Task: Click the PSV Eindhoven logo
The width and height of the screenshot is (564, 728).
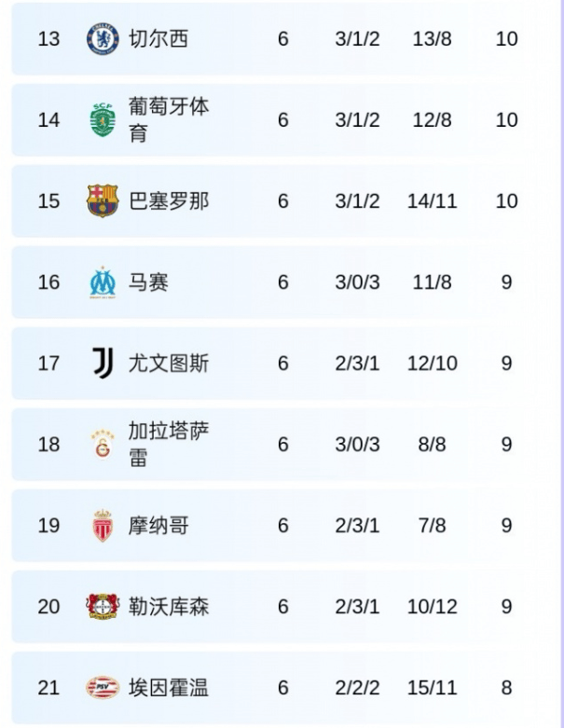Action: [x=103, y=688]
